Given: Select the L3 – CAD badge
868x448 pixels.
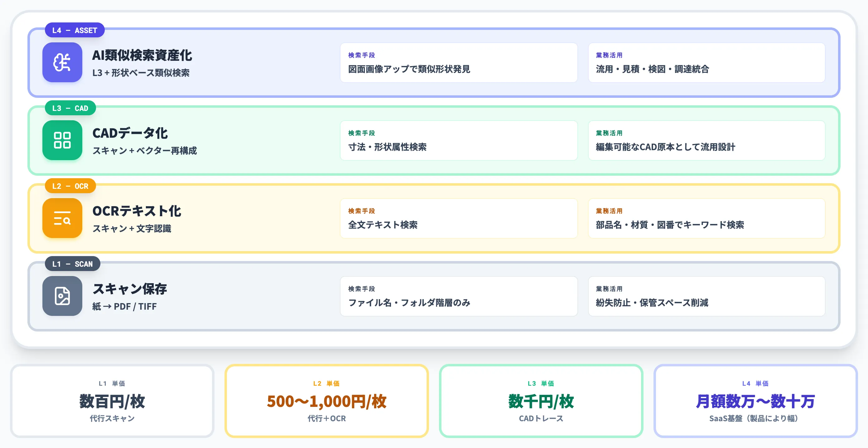Looking at the screenshot, I should click(70, 108).
